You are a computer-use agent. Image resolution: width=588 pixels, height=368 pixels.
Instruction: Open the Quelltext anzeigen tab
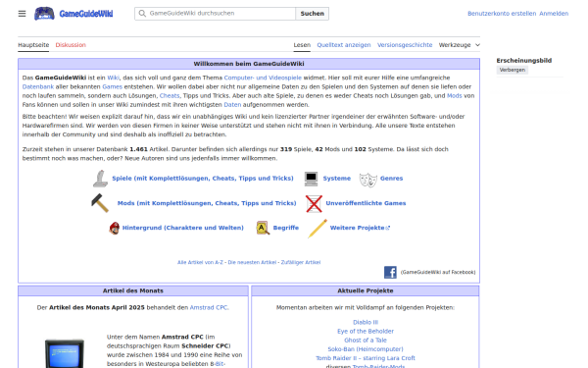(x=344, y=45)
